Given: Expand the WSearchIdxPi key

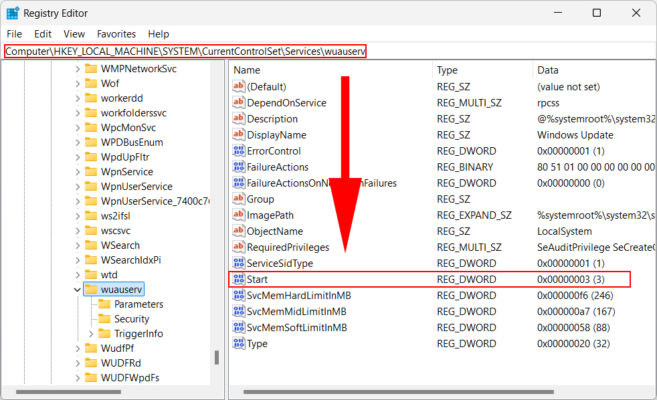Looking at the screenshot, I should [78, 260].
